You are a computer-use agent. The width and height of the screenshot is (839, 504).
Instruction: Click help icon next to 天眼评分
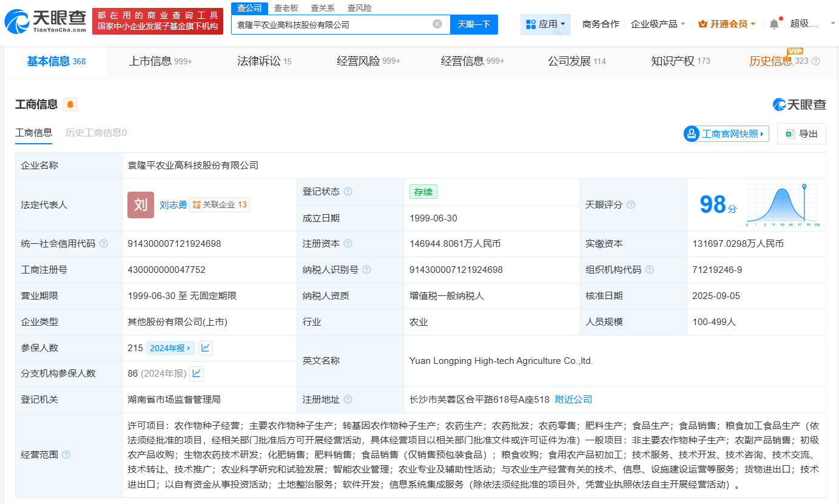coord(631,205)
